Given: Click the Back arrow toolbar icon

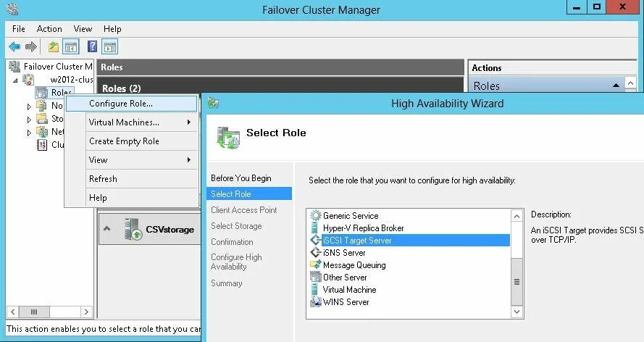Looking at the screenshot, I should point(14,47).
